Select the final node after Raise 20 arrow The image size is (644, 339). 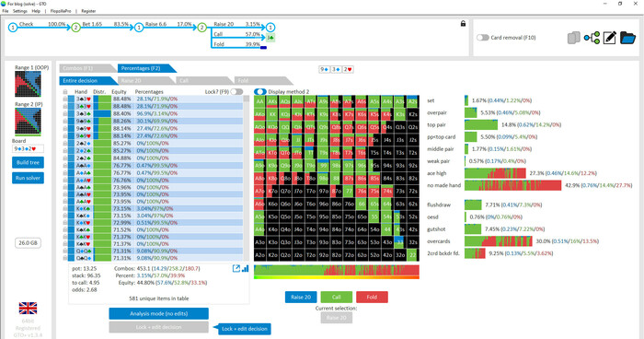point(270,28)
